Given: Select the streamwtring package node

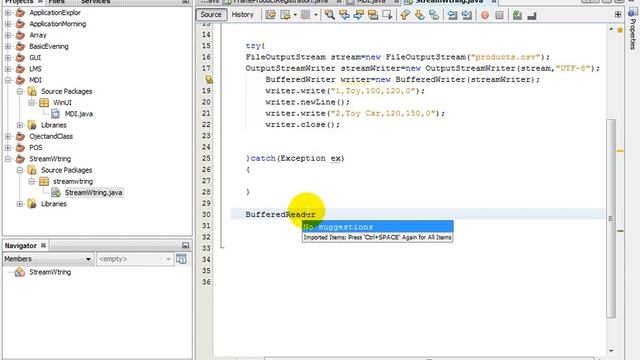Looking at the screenshot, I should tap(73, 181).
